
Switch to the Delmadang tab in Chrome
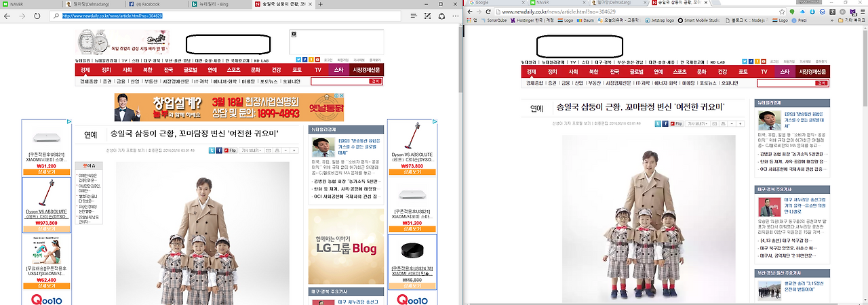coord(618,3)
